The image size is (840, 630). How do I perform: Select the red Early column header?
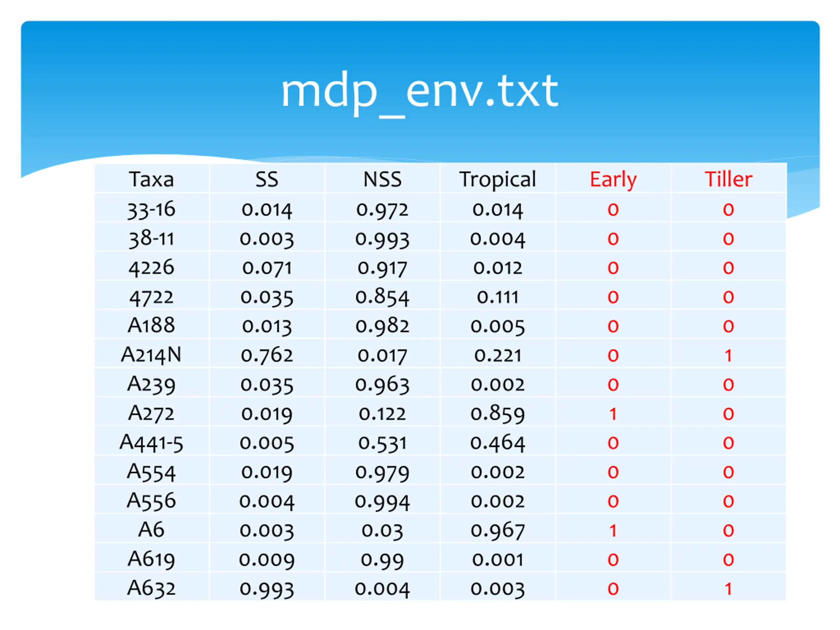point(613,179)
